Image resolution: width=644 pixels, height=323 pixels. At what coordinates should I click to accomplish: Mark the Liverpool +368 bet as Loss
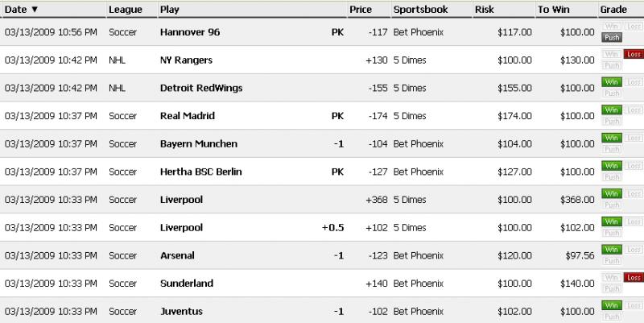[634, 193]
